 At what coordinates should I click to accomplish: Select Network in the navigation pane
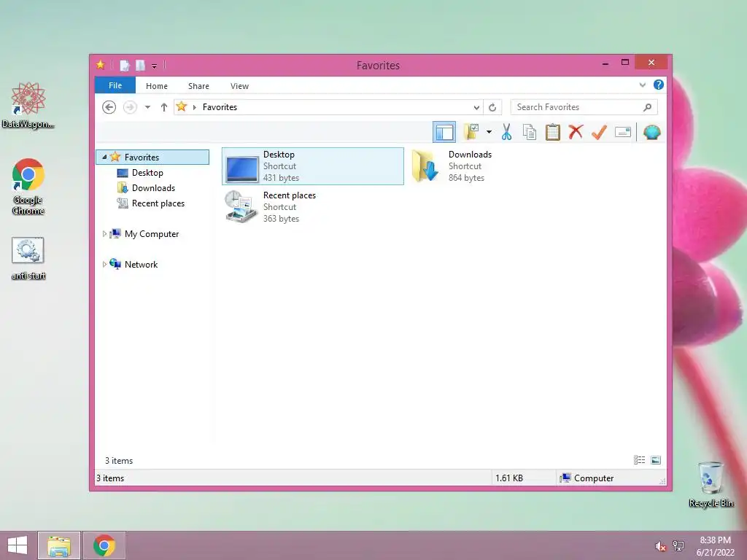click(141, 264)
